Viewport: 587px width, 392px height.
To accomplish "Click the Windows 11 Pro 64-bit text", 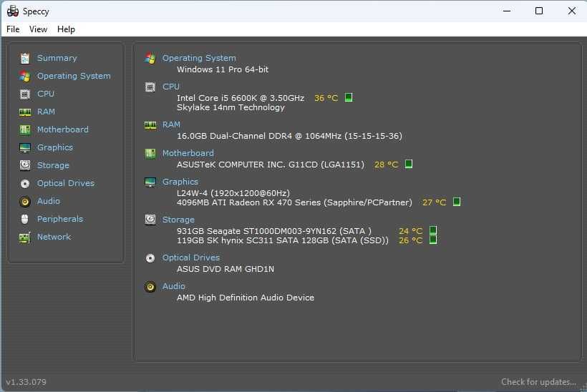I will pyautogui.click(x=223, y=69).
